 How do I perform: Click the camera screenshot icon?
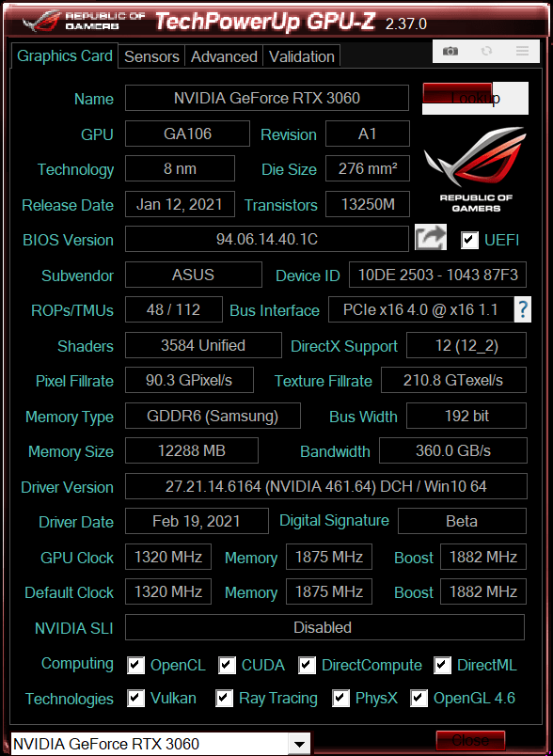pos(450,51)
